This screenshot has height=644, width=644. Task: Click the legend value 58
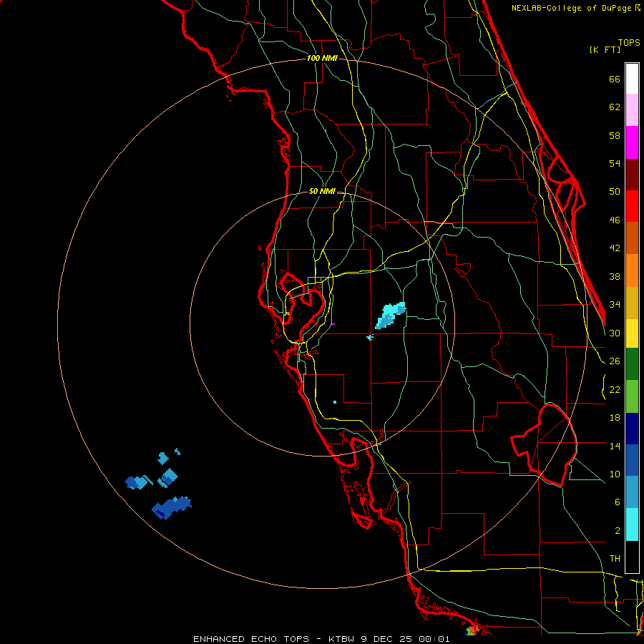coord(615,135)
